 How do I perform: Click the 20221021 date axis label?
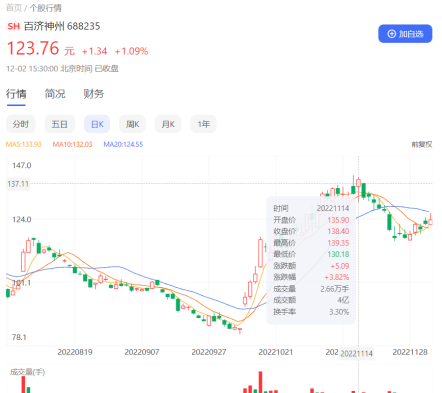276,352
